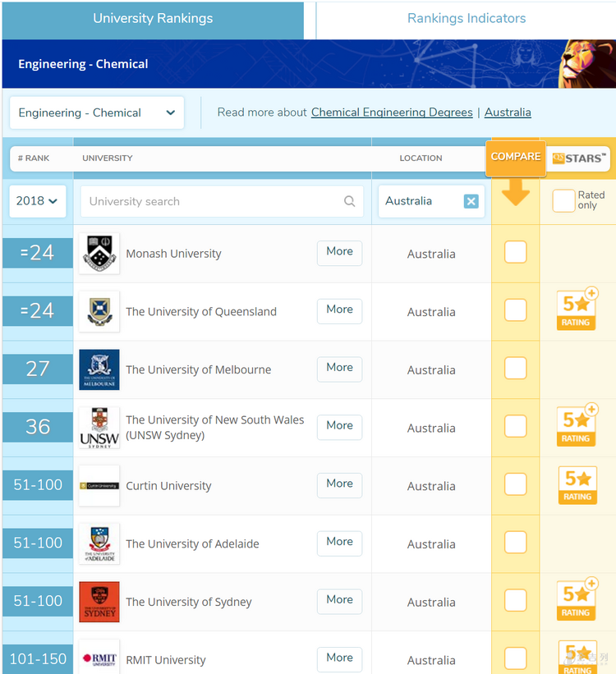Tick compare checkbox for University of Queensland

515,310
